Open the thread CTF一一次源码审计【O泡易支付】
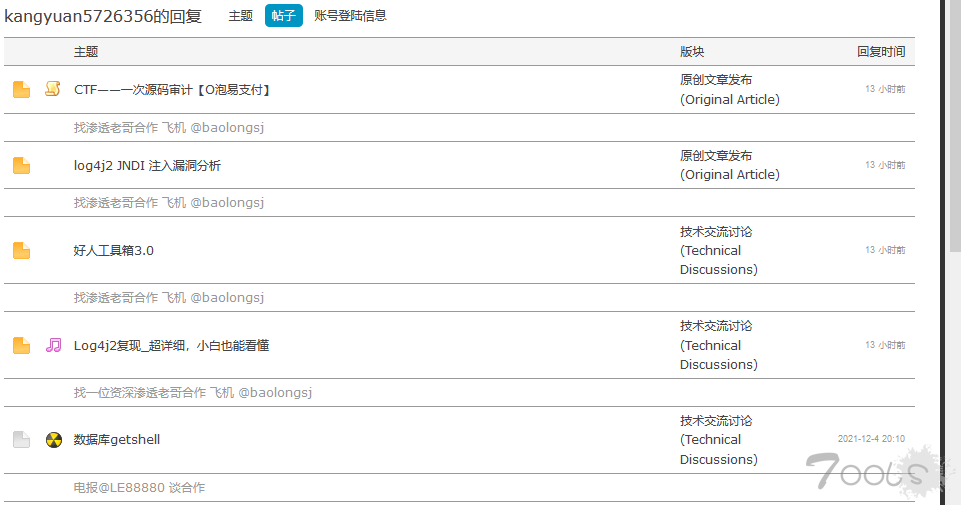The height and width of the screenshot is (505, 961). 172,89
